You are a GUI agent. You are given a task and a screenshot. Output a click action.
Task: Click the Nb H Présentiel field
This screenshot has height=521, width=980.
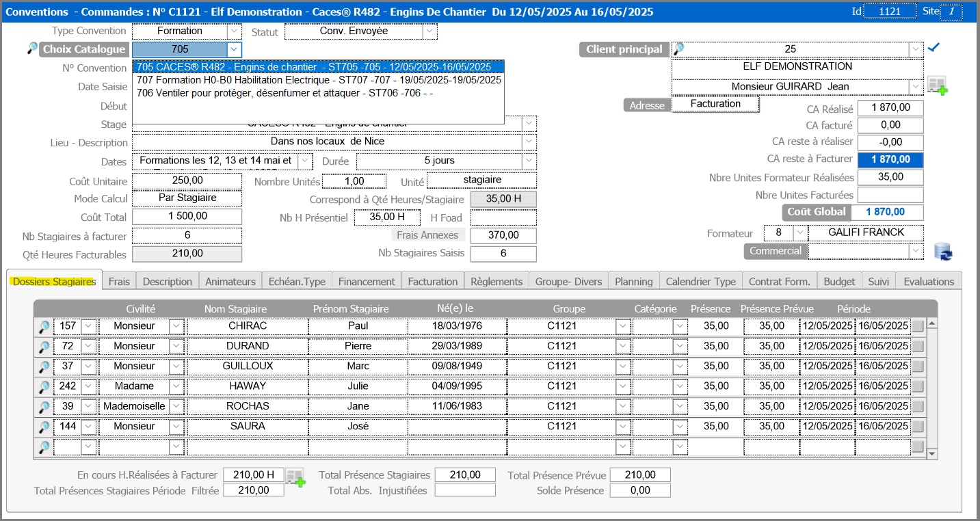[x=387, y=217]
